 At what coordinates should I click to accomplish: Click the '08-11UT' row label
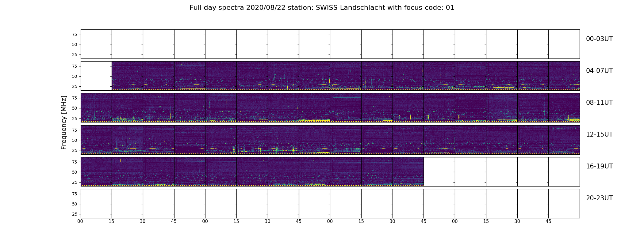tap(599, 103)
